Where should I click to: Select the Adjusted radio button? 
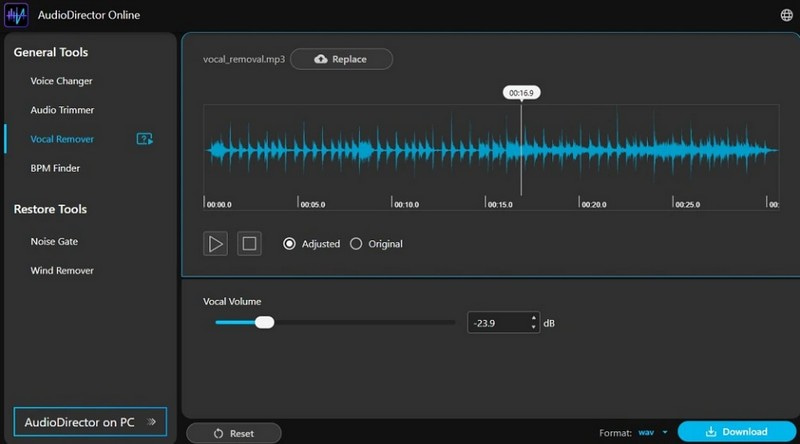point(290,244)
